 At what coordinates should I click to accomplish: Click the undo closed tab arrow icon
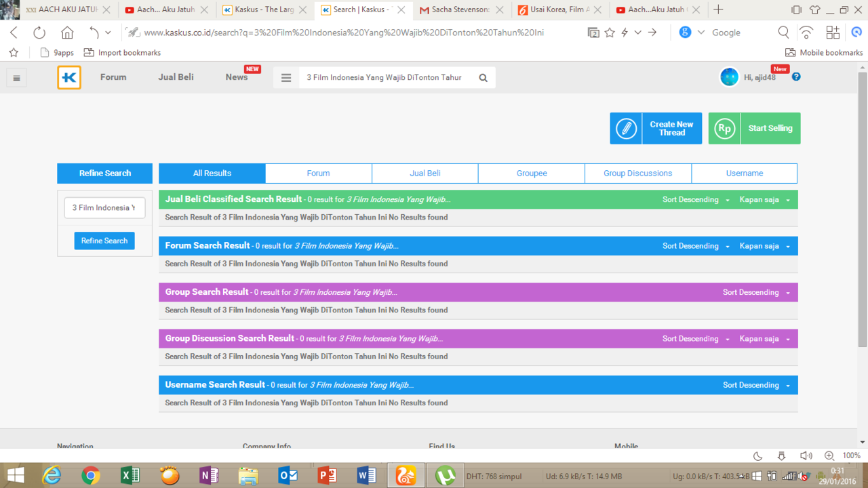click(94, 33)
